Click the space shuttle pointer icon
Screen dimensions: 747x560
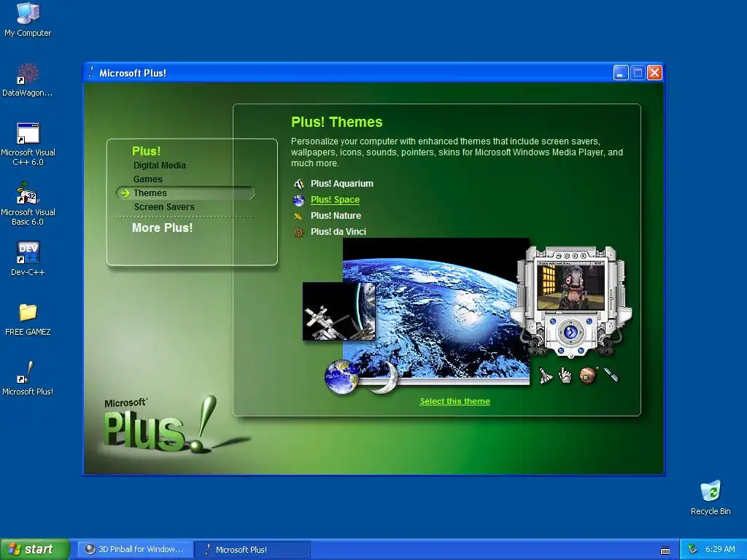click(x=546, y=376)
